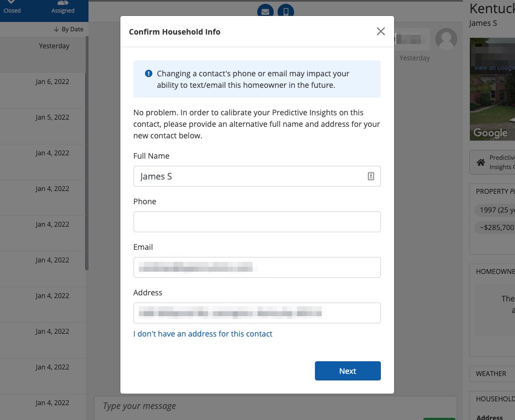The image size is (515, 420).
Task: Switch to the Assigned tab
Action: point(63,7)
